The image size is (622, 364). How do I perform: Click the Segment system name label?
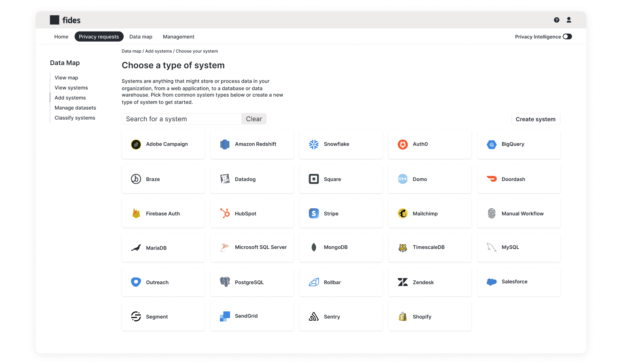tap(157, 317)
